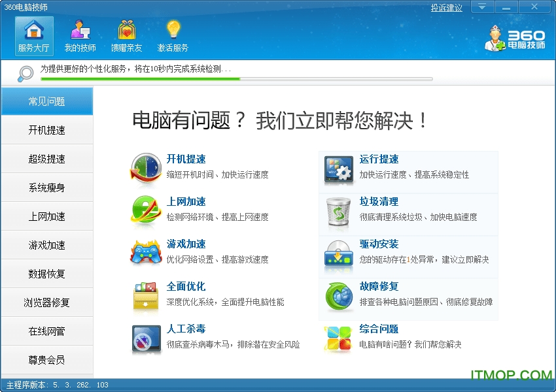The image size is (556, 392).
Task: Select the 全面优化 toolbox icon
Action: tap(146, 295)
